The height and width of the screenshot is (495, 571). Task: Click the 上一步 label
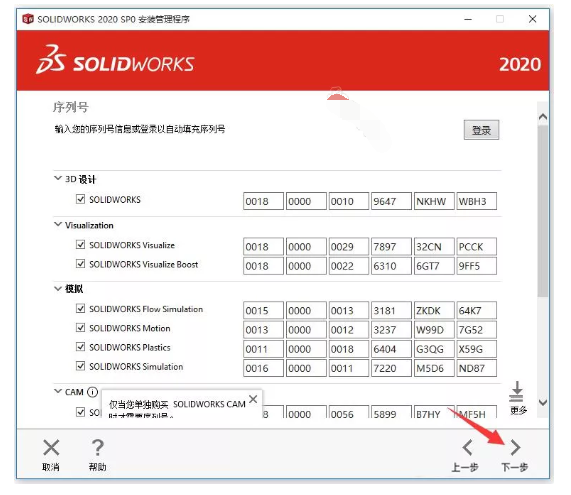tap(465, 467)
